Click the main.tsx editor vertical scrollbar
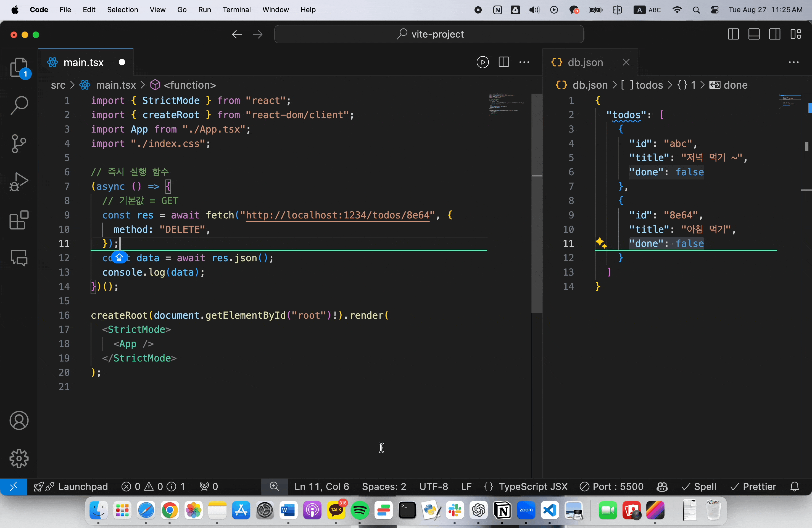This screenshot has width=812, height=528. click(537, 205)
